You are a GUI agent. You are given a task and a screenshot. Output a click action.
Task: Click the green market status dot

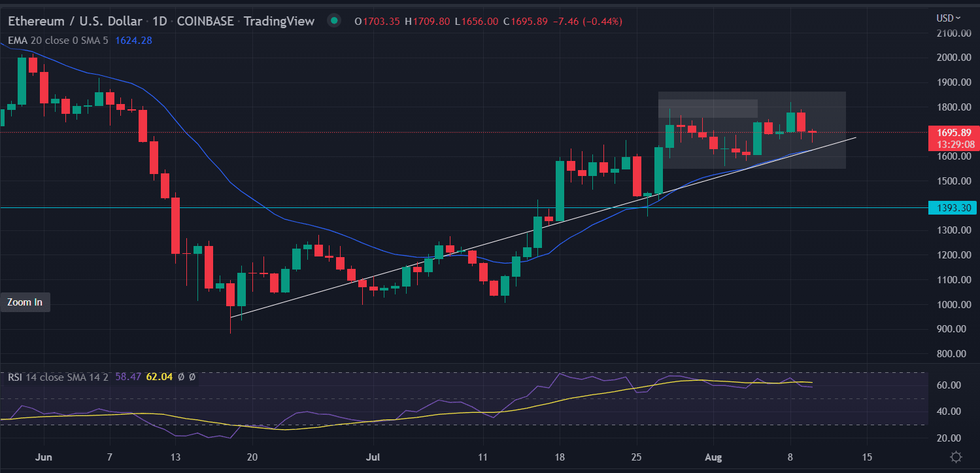[335, 21]
